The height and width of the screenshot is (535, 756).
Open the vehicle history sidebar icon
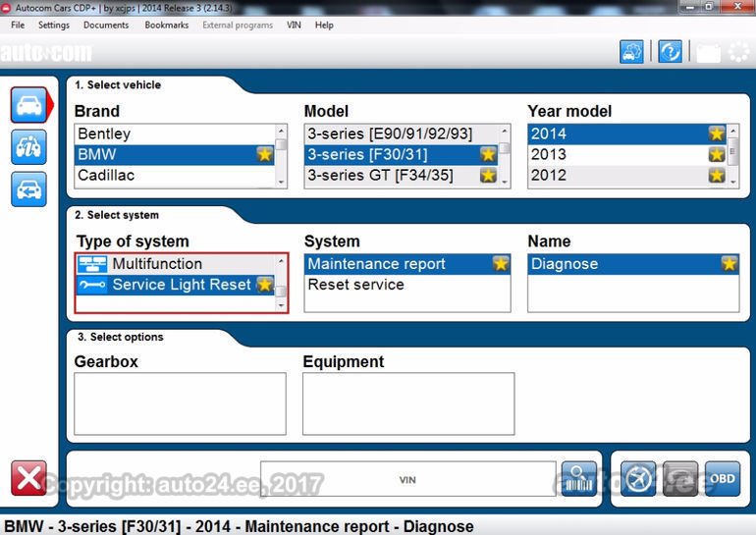click(x=28, y=188)
